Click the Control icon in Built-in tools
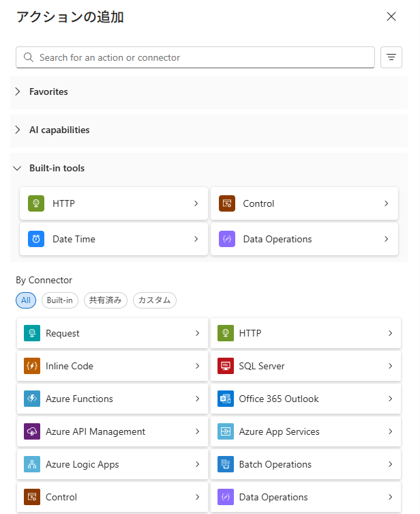The height and width of the screenshot is (514, 420). point(227,203)
